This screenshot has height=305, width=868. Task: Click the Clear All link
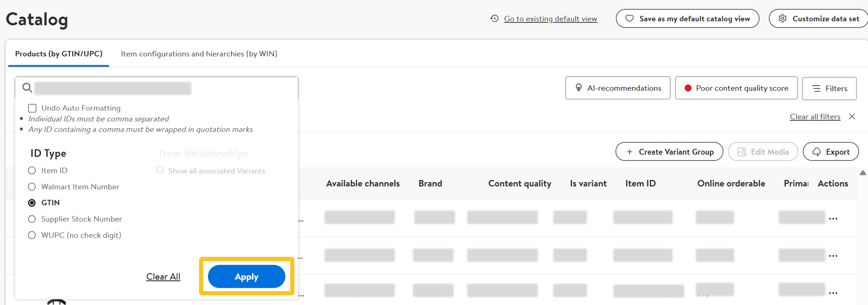[163, 277]
